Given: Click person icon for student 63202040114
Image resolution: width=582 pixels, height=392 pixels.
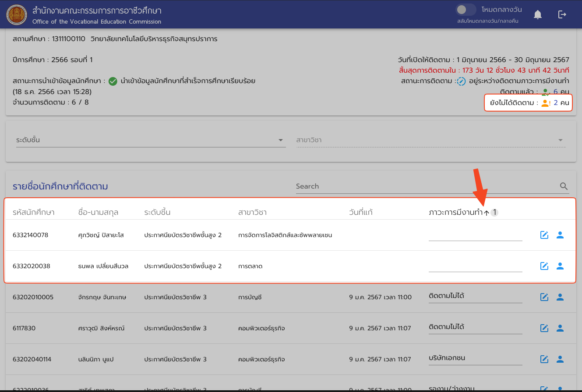Looking at the screenshot, I should [x=560, y=359].
